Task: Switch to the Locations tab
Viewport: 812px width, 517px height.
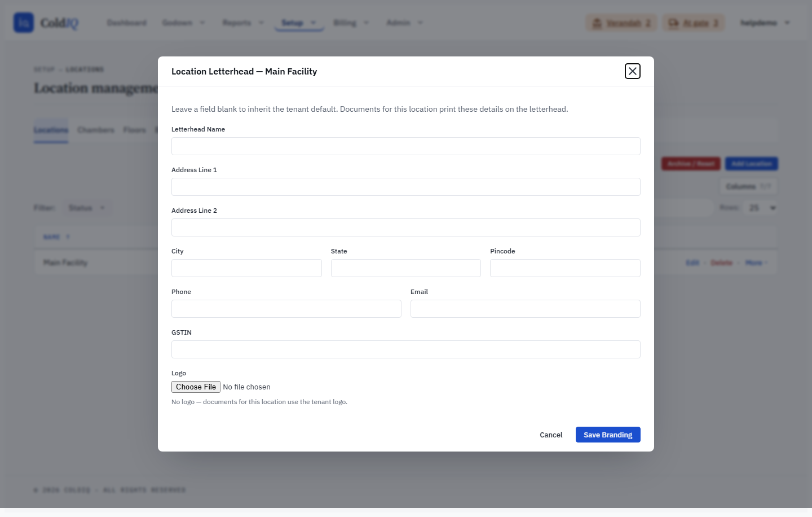Action: point(51,130)
